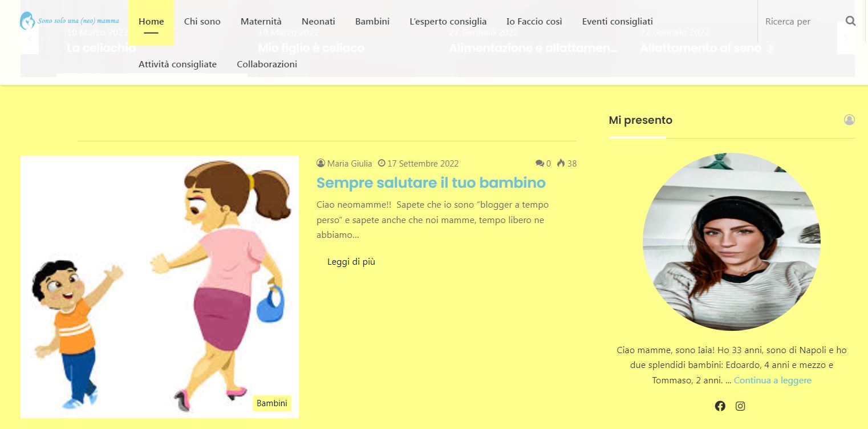Click the comments bubble icon on the post

click(x=540, y=164)
